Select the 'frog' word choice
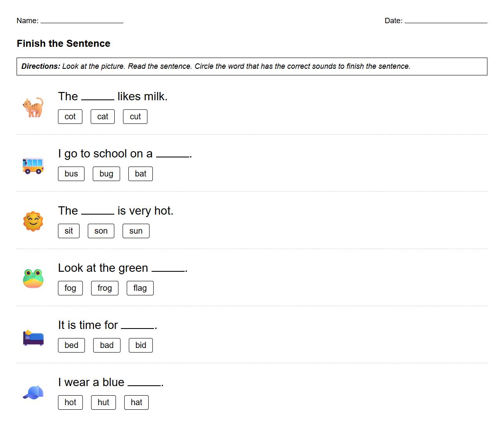 [x=105, y=288]
